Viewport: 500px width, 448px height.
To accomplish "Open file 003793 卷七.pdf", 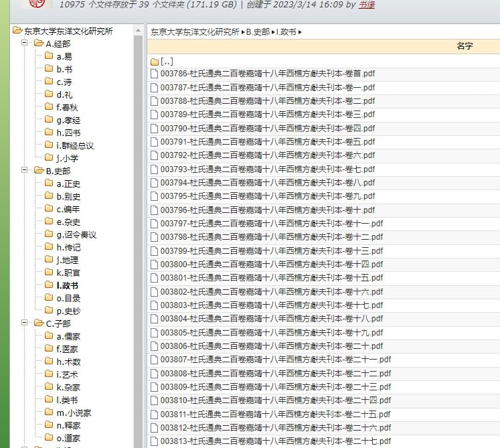I will tap(268, 169).
